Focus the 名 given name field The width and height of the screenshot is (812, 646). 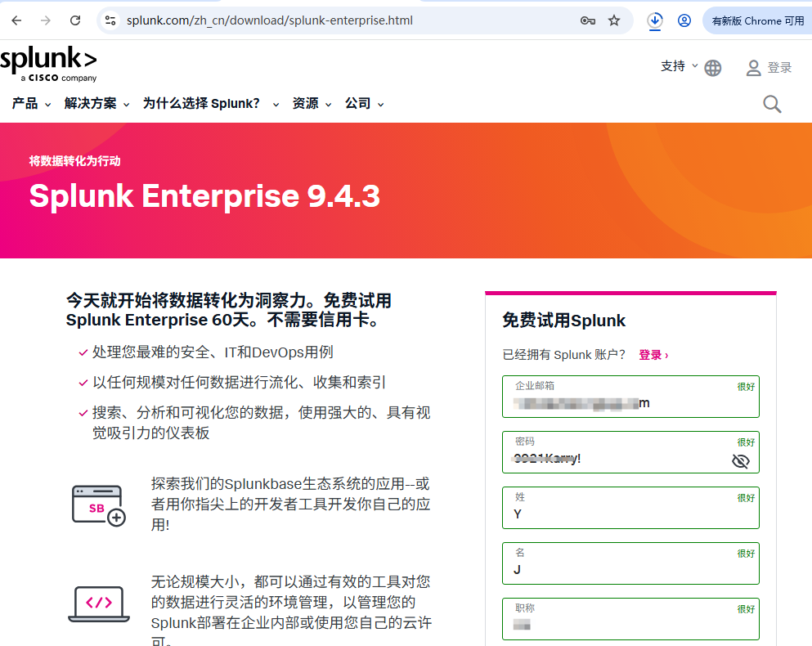tap(630, 563)
